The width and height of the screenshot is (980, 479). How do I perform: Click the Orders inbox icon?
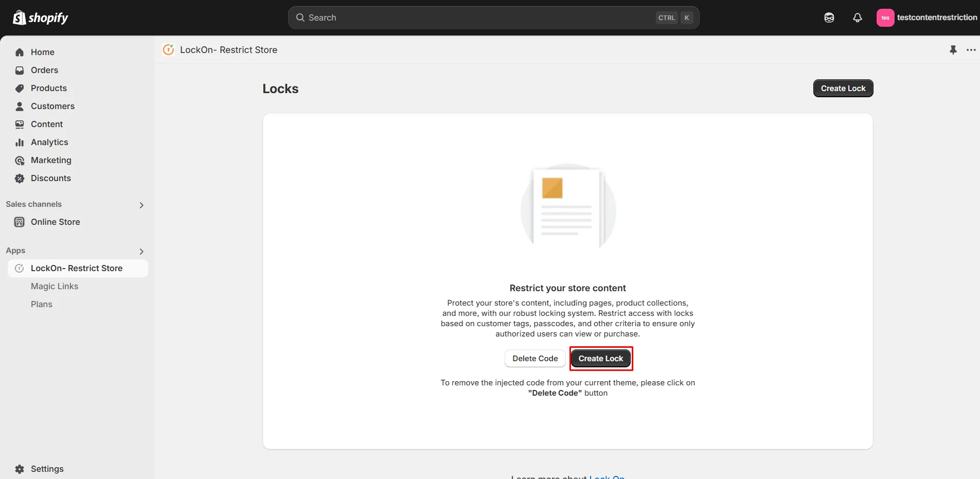click(x=20, y=70)
